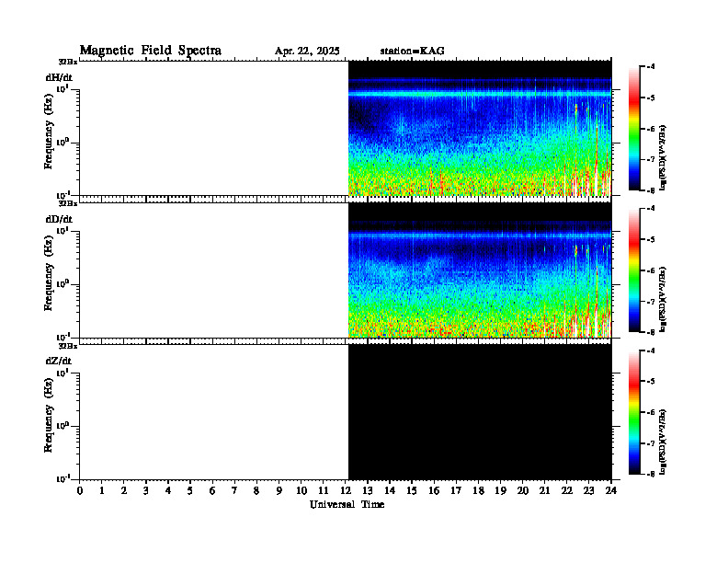Click the dH/dt colorbar gradient
The height and width of the screenshot is (563, 728).
pyautogui.click(x=634, y=129)
